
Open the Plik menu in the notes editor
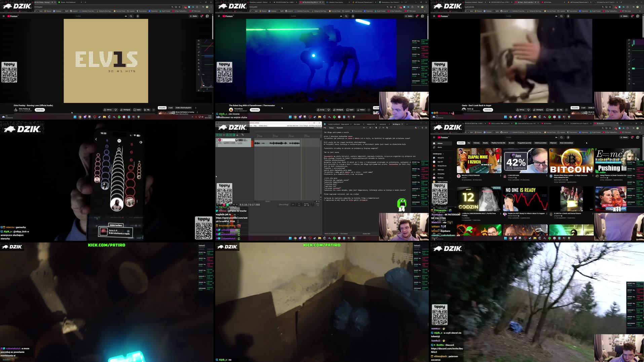point(325,128)
